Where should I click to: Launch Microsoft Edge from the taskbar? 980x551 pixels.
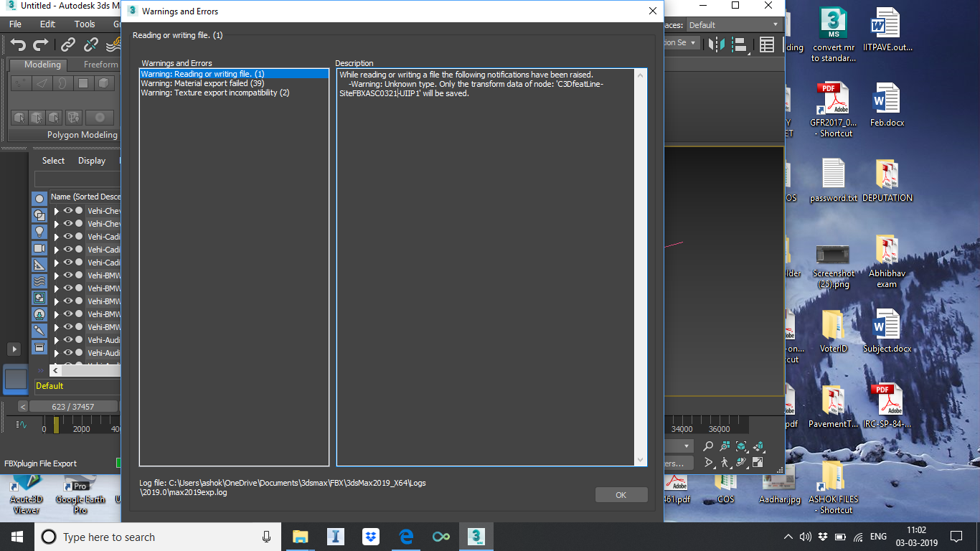click(x=405, y=537)
